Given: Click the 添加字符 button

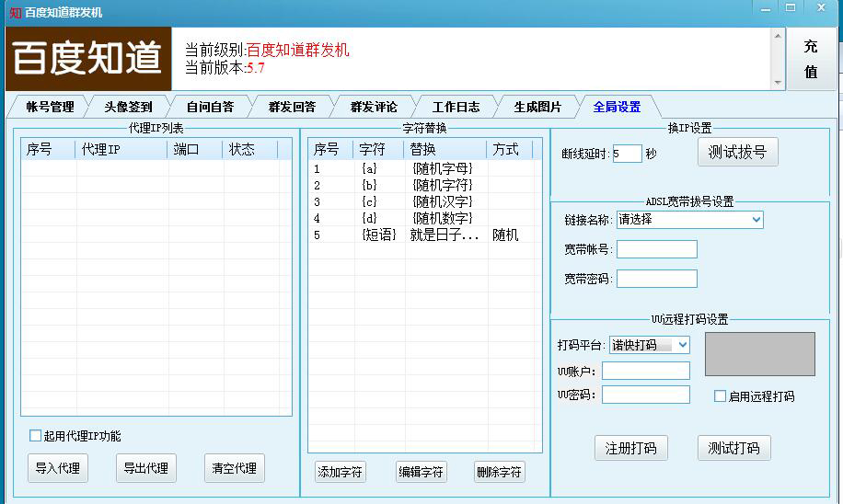Looking at the screenshot, I should [x=341, y=472].
